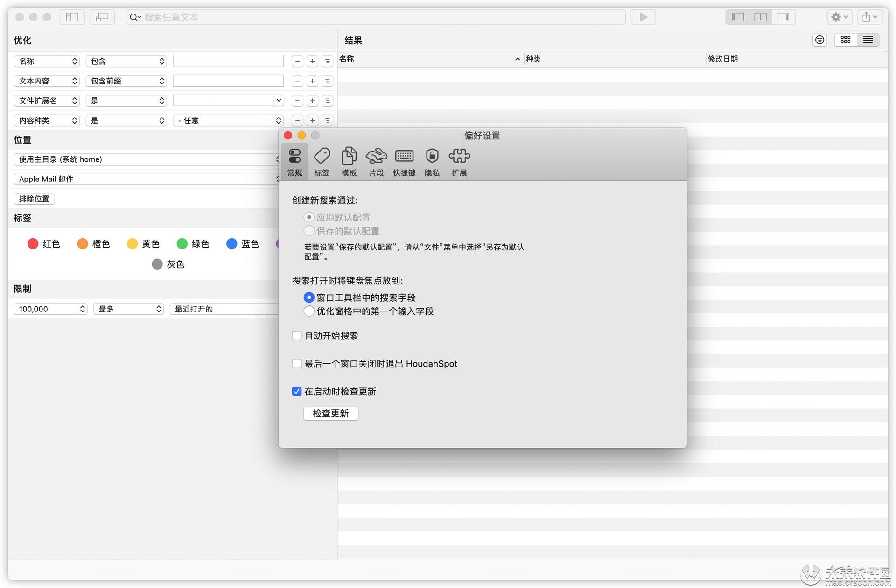The image size is (896, 588).
Task: Uncheck 在启动时检查更新 checkbox
Action: (296, 392)
